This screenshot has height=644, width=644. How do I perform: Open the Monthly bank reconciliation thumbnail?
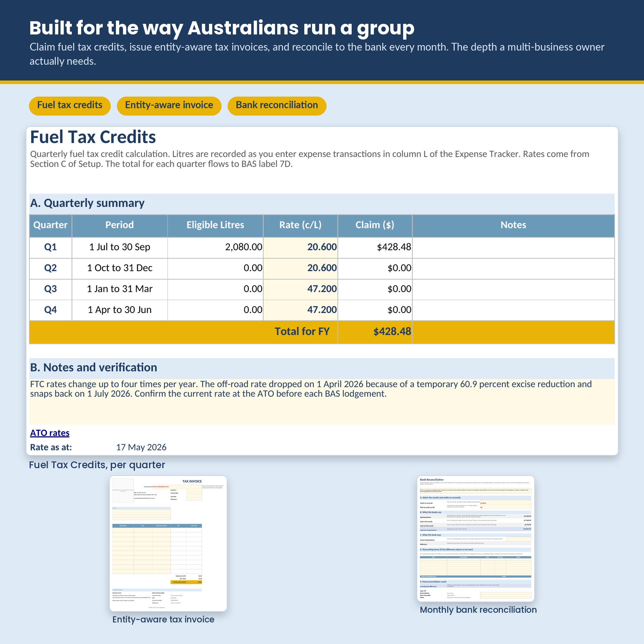coord(476,539)
